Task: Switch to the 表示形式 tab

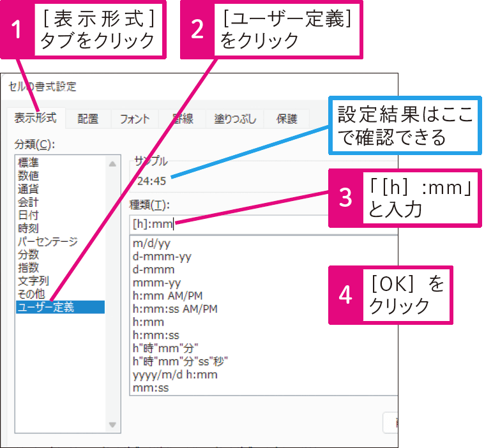Action: point(36,118)
